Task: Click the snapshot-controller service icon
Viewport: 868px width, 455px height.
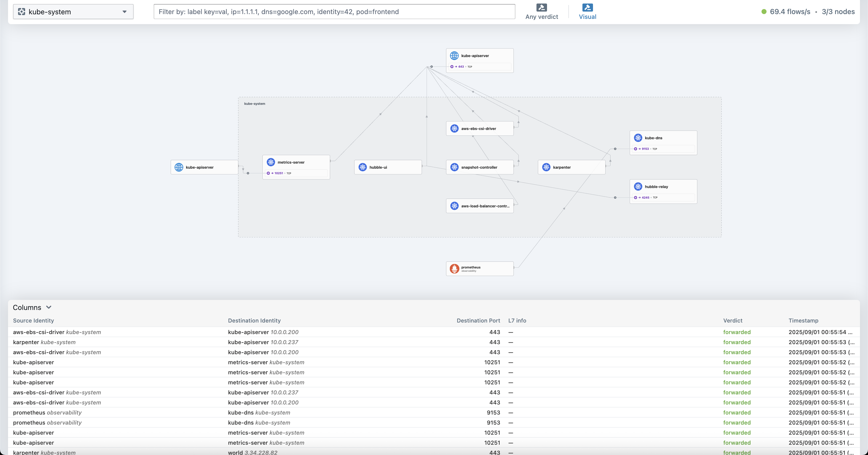Action: click(x=454, y=167)
